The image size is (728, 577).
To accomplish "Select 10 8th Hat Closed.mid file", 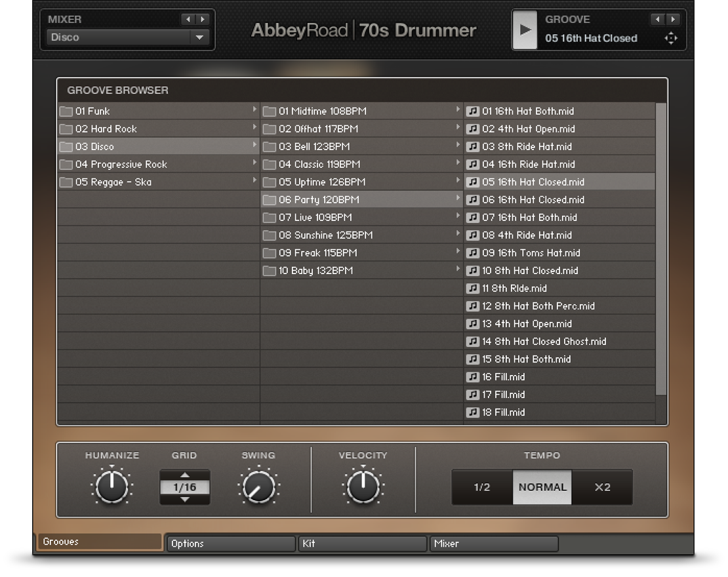I will coord(559,270).
